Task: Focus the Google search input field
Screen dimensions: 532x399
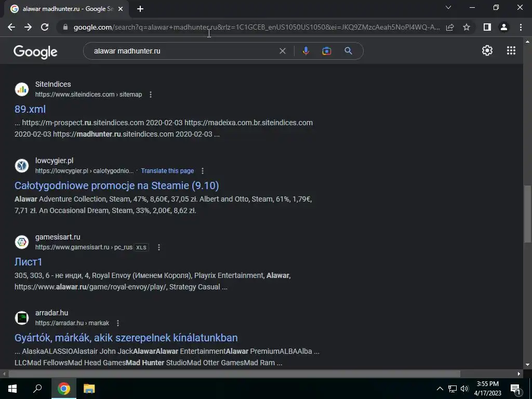Action: [183, 51]
